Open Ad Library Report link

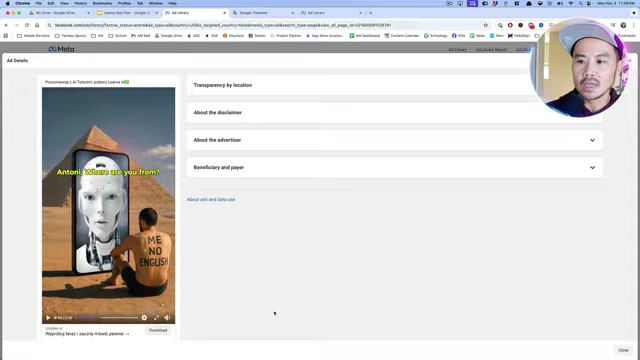[x=491, y=50]
